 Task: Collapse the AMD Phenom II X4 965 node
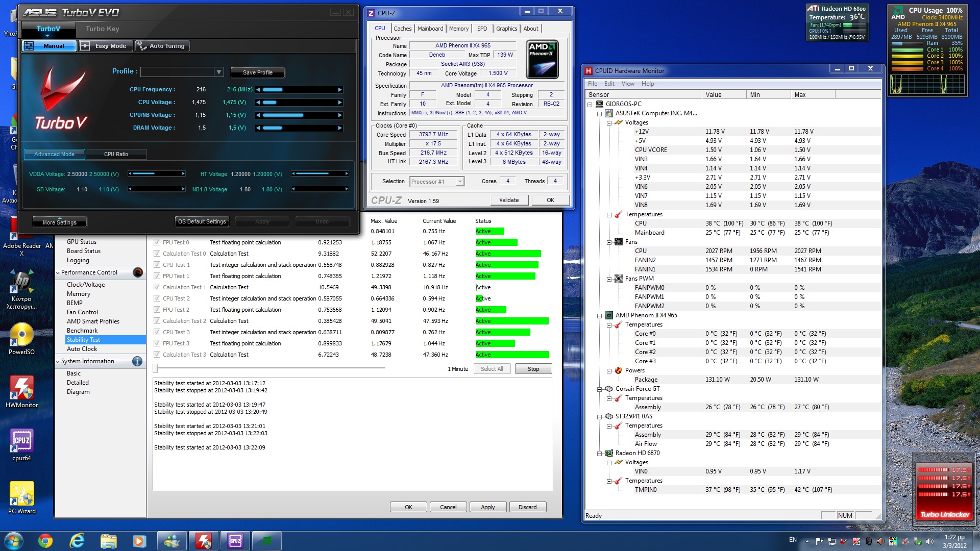pos(599,315)
